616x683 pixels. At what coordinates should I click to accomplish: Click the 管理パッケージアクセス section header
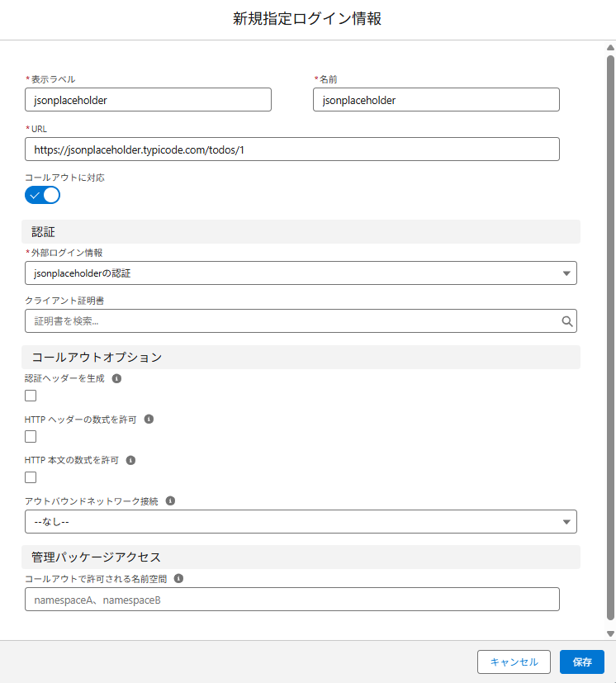tap(301, 557)
